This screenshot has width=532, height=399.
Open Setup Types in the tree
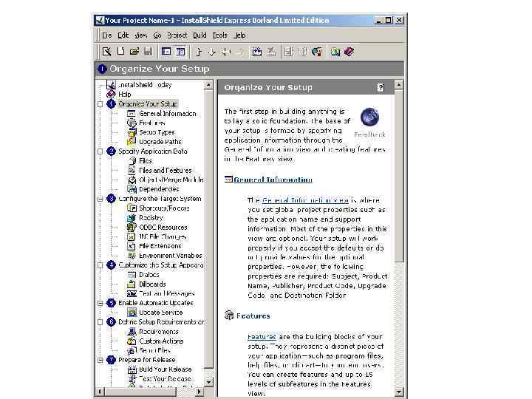coord(157,132)
